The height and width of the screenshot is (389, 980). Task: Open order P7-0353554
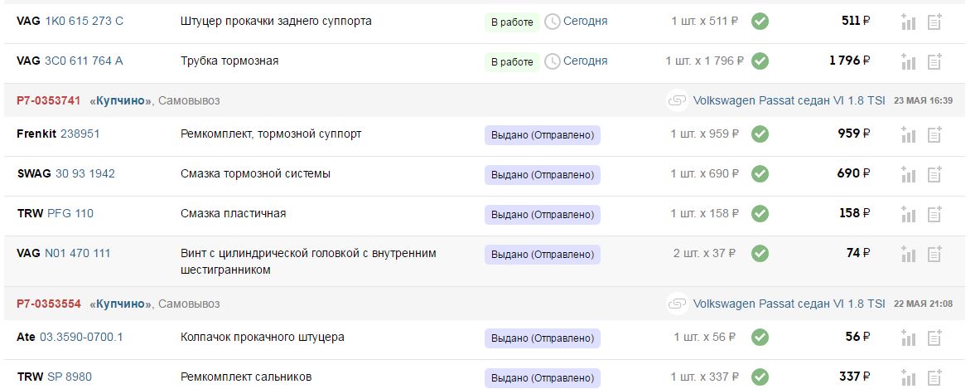pyautogui.click(x=49, y=304)
